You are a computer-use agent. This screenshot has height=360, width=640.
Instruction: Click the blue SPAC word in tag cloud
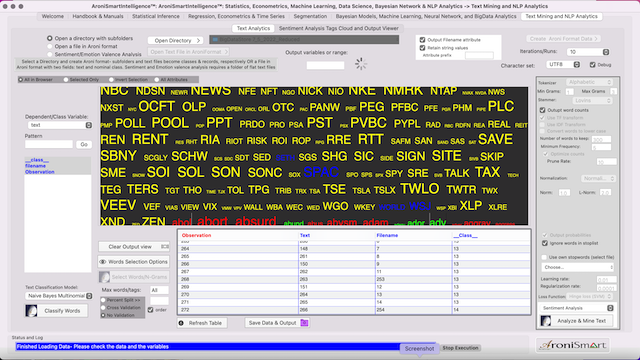(x=321, y=172)
